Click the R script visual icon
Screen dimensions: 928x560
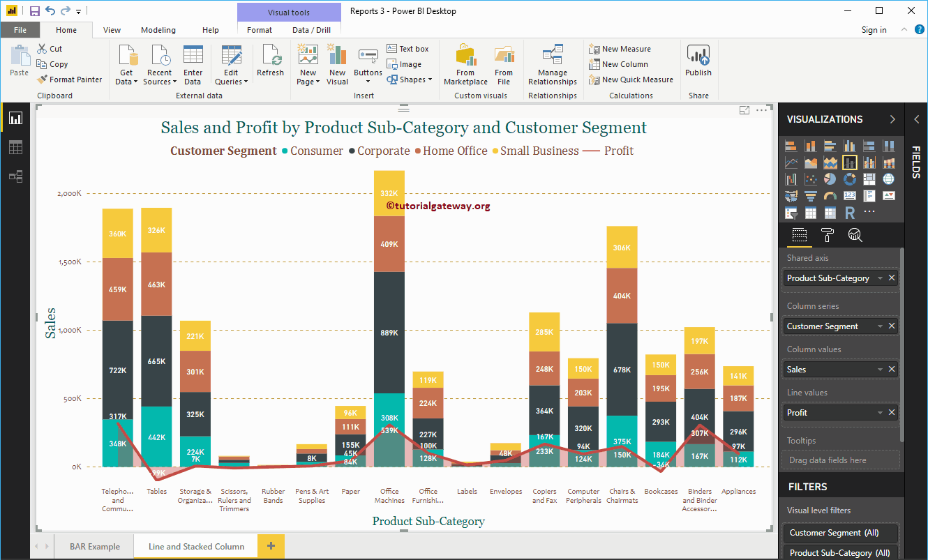point(849,212)
